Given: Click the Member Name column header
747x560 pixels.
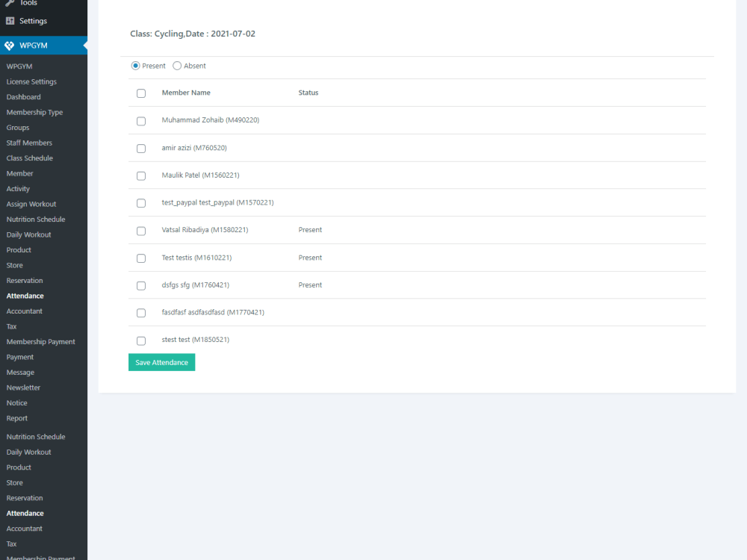Looking at the screenshot, I should [x=186, y=93].
